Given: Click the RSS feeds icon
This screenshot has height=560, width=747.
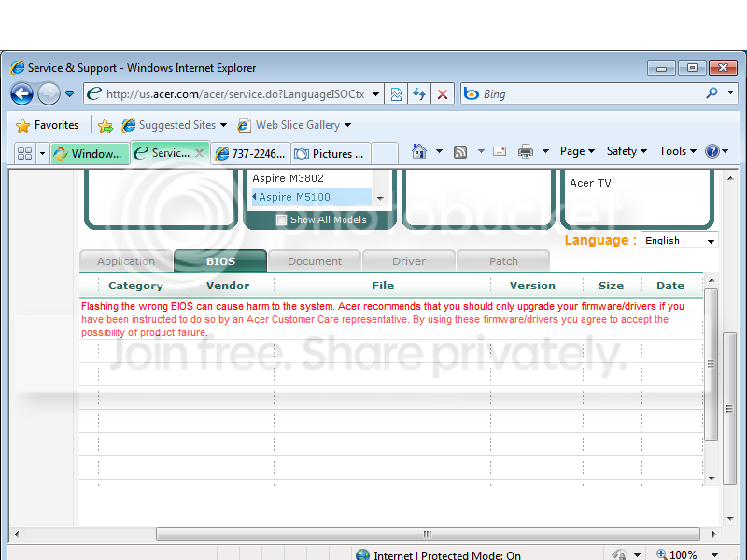Looking at the screenshot, I should tap(460, 152).
